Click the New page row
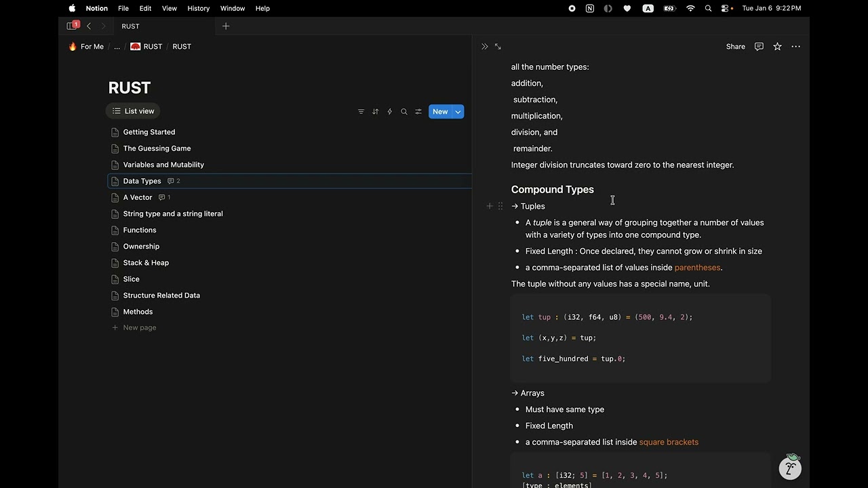 tap(290, 327)
